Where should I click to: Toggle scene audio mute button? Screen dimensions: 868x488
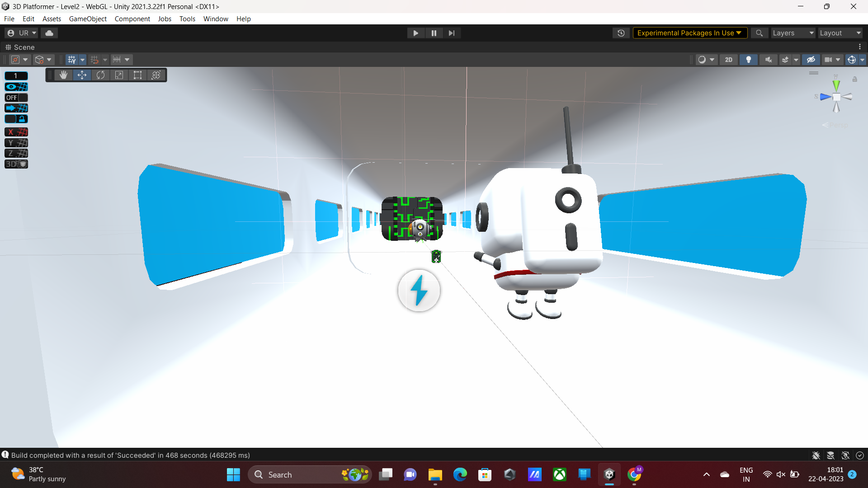coord(769,60)
